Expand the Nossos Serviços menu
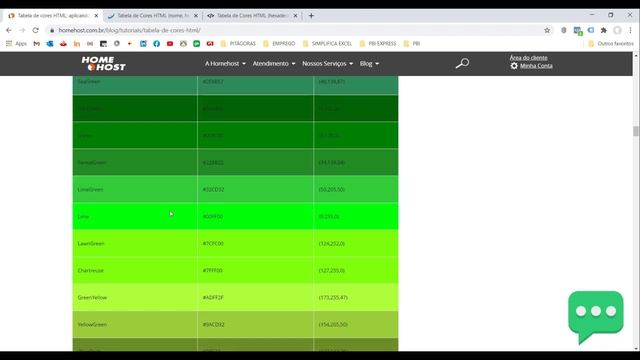 (327, 64)
